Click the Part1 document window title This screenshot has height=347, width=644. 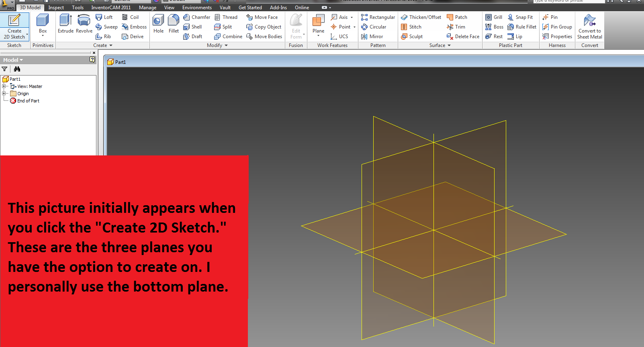(117, 62)
